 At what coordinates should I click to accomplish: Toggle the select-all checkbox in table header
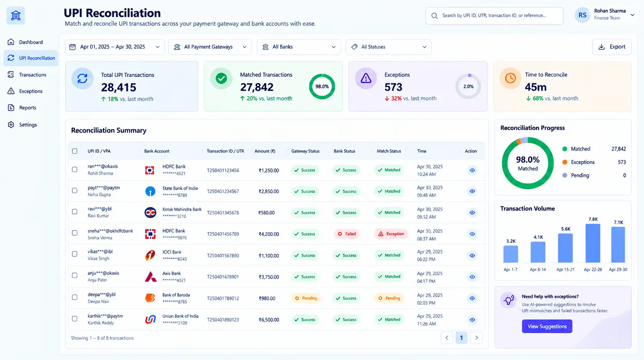point(74,151)
